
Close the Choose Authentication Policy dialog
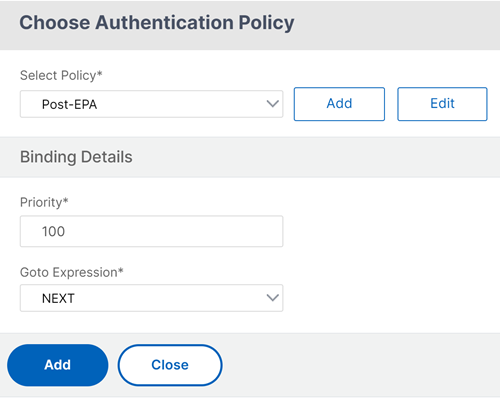(x=170, y=365)
